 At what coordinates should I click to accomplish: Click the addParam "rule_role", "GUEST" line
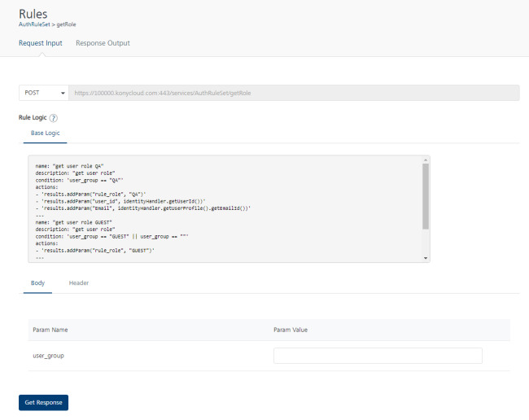(x=94, y=251)
